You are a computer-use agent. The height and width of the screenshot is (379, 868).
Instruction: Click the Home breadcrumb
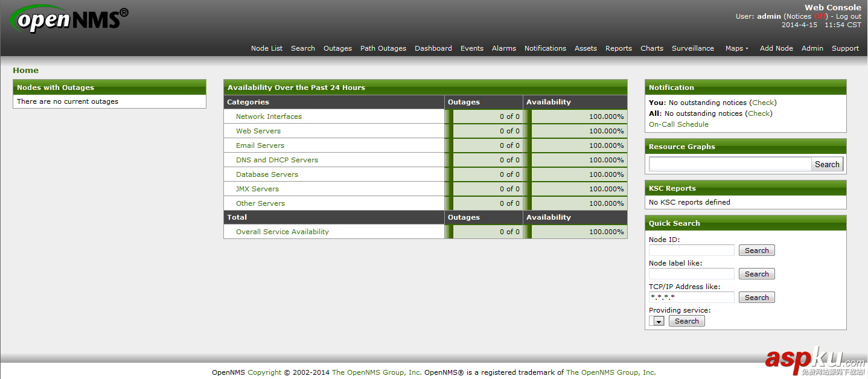(25, 70)
